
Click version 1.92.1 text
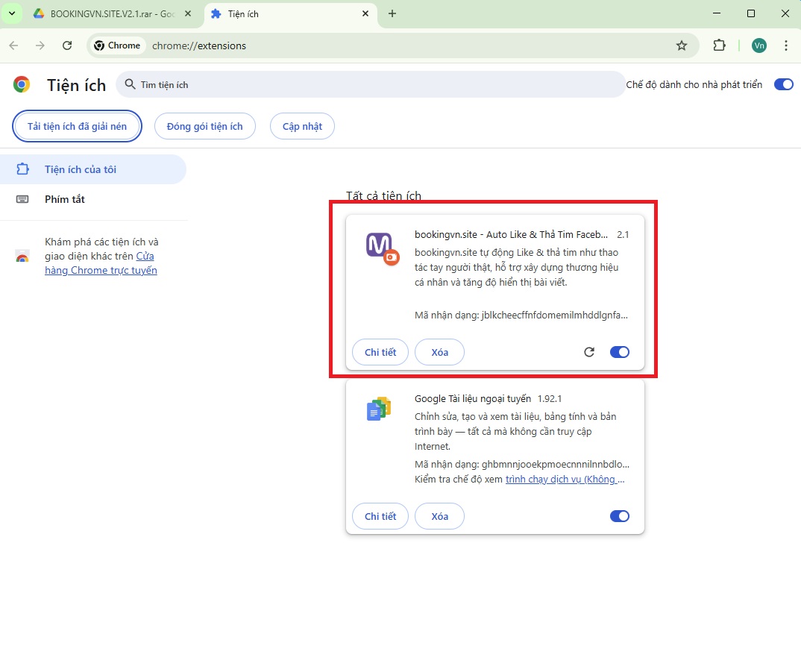click(x=550, y=398)
